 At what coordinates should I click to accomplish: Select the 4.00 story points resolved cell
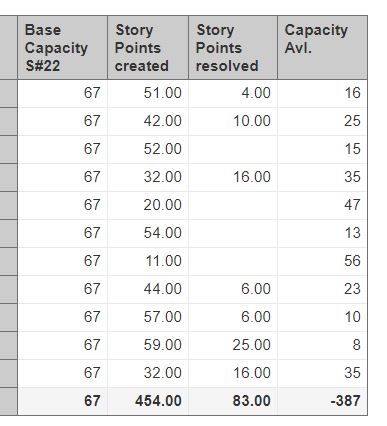point(233,93)
